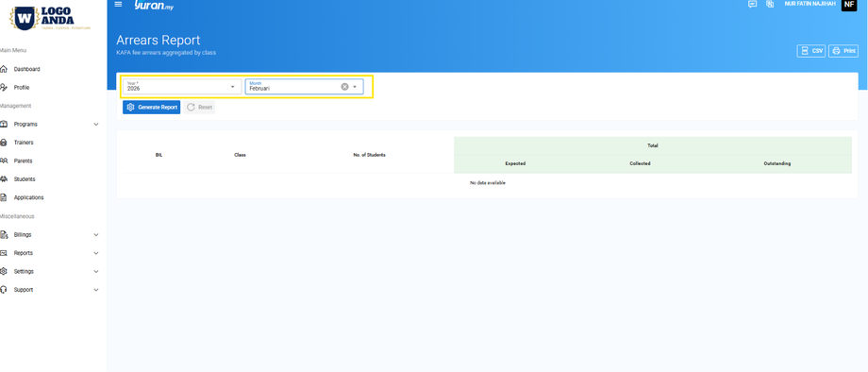Viewport: 868px width, 372px height.
Task: Click the No data available text
Action: (x=487, y=182)
